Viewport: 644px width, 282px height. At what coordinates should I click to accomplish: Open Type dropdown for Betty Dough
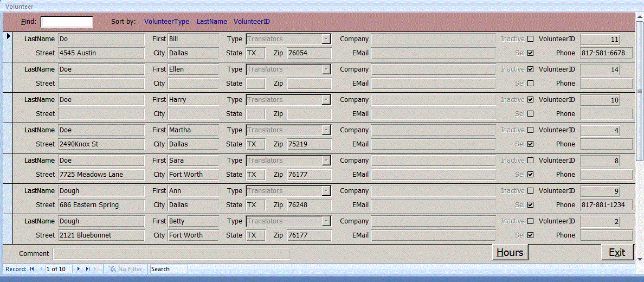[326, 222]
